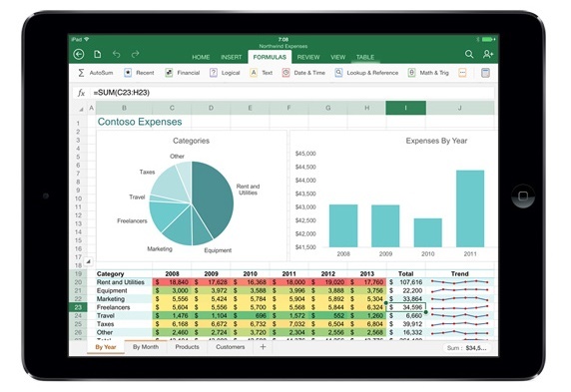Click the redo arrow
Viewport: 571px width, 392px height.
[x=135, y=54]
